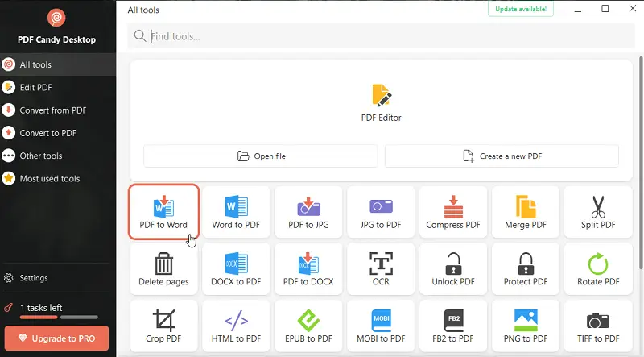
Task: Open the DOCX to PDF tool
Action: click(236, 268)
